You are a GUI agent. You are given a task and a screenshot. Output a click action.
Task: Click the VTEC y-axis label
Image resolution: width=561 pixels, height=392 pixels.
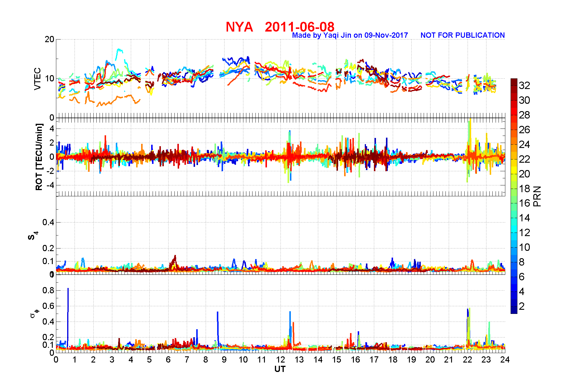[x=37, y=79]
